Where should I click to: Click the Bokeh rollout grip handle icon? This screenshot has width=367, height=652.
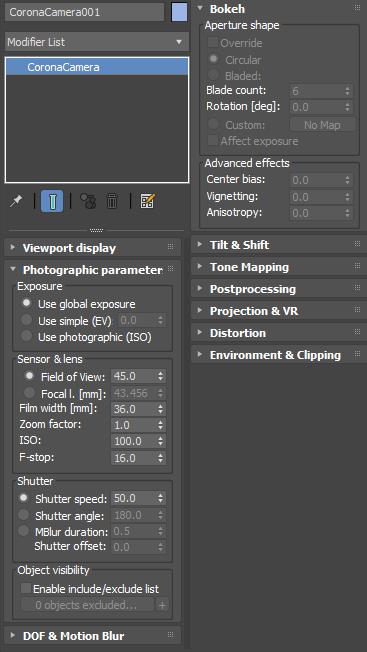click(357, 8)
